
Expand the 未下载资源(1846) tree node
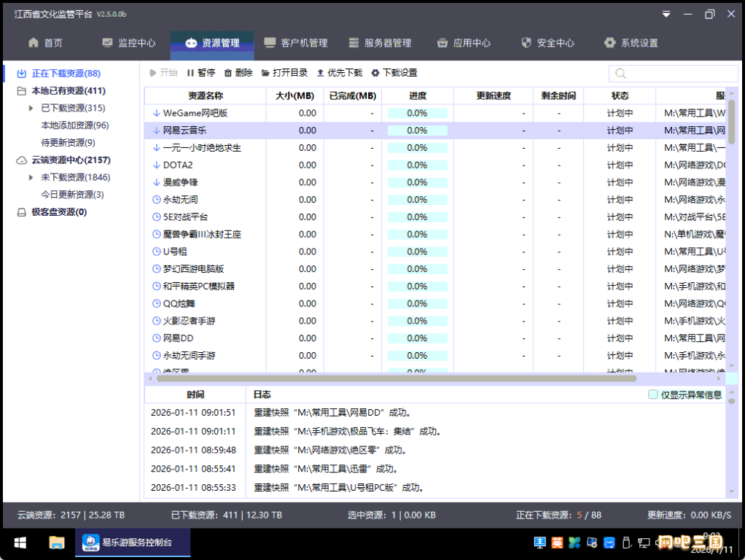pos(31,177)
